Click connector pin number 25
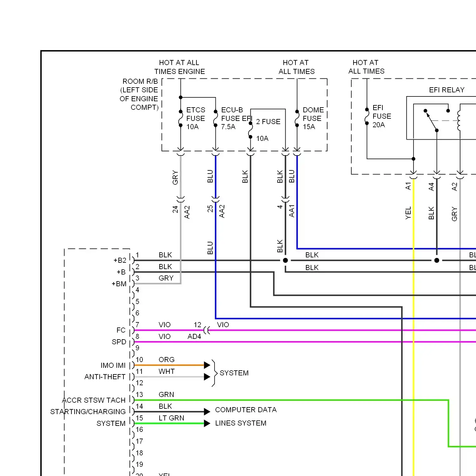 (210, 208)
